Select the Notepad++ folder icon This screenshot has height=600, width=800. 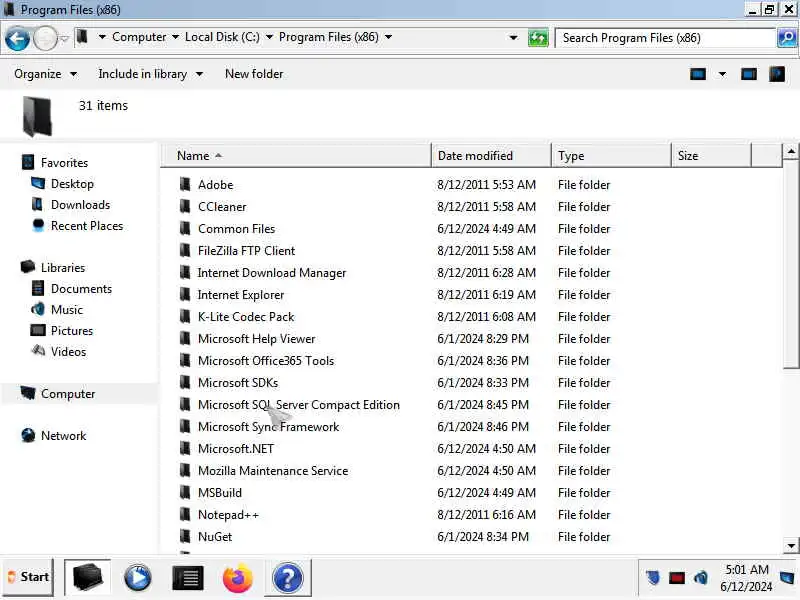(185, 514)
